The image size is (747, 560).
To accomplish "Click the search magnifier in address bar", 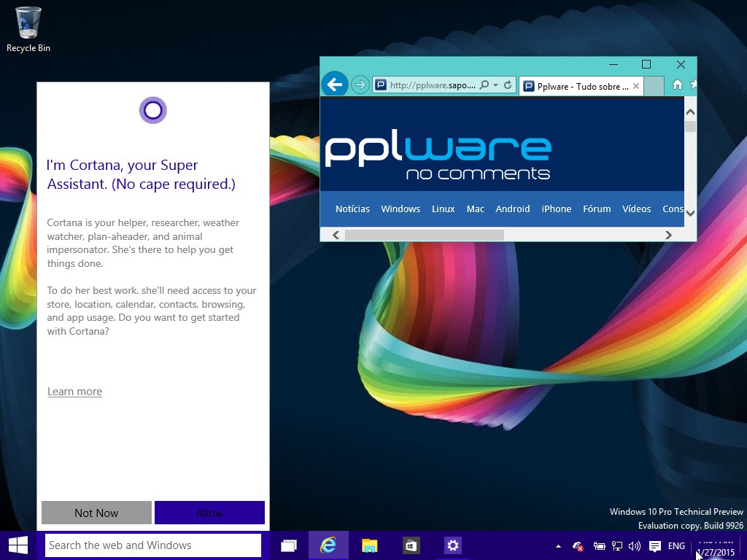I will tap(484, 85).
